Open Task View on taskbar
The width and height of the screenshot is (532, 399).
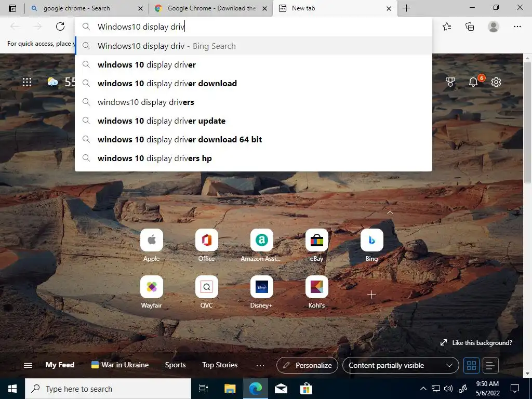(x=204, y=389)
